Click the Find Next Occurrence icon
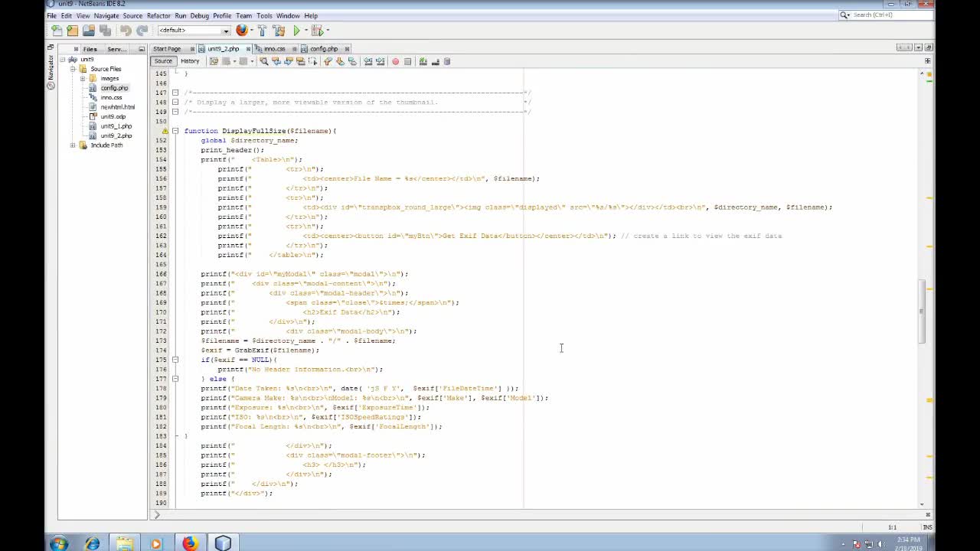 click(288, 61)
